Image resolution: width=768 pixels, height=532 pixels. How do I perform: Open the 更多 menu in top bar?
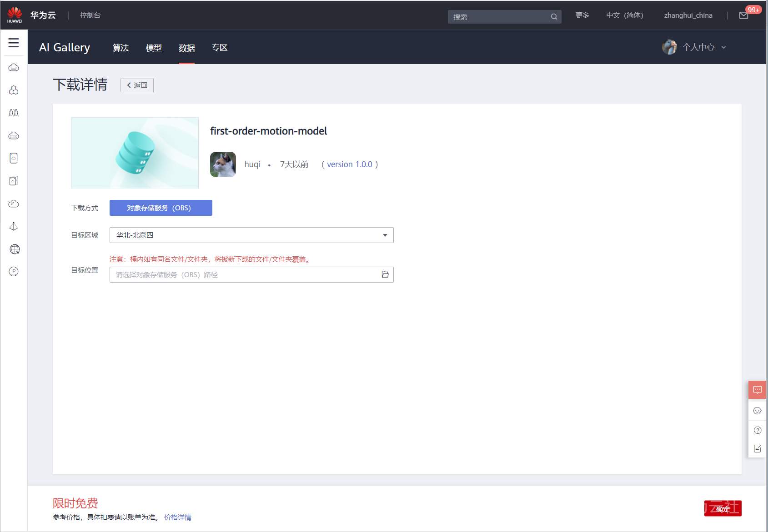point(582,15)
